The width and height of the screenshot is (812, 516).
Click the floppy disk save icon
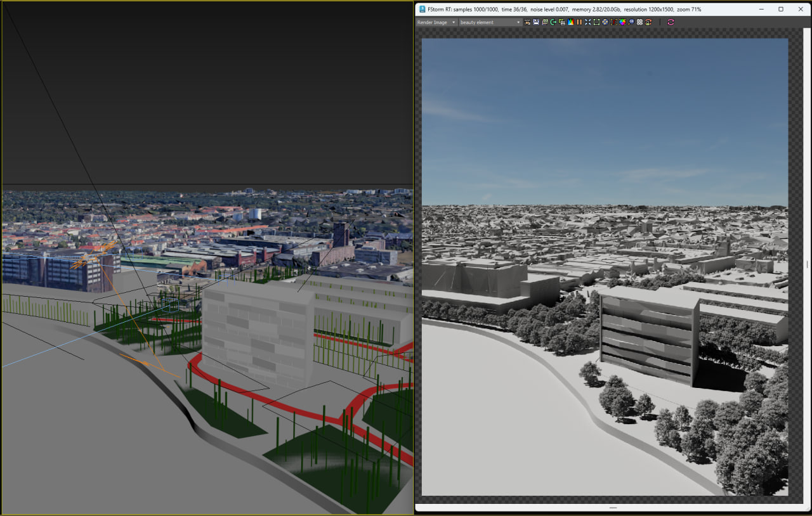536,22
